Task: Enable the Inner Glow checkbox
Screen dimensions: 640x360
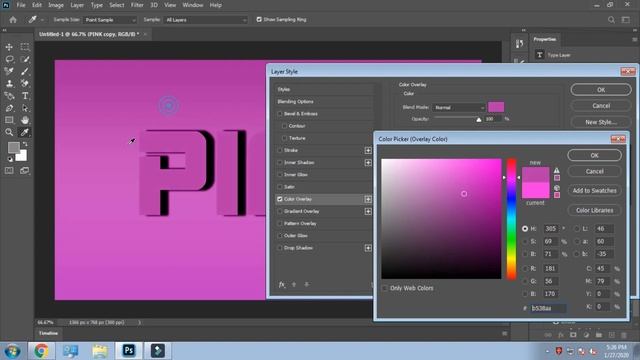Action: pyautogui.click(x=280, y=175)
